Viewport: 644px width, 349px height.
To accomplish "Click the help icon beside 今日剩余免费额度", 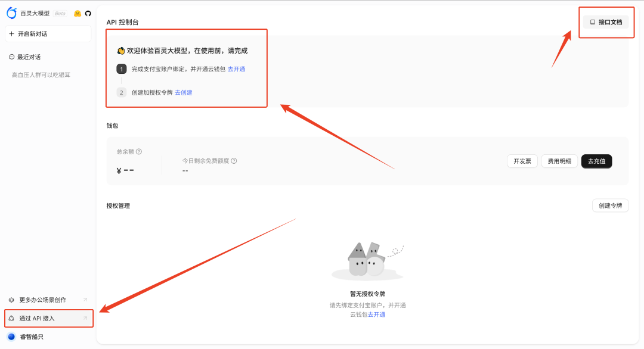I will point(234,161).
